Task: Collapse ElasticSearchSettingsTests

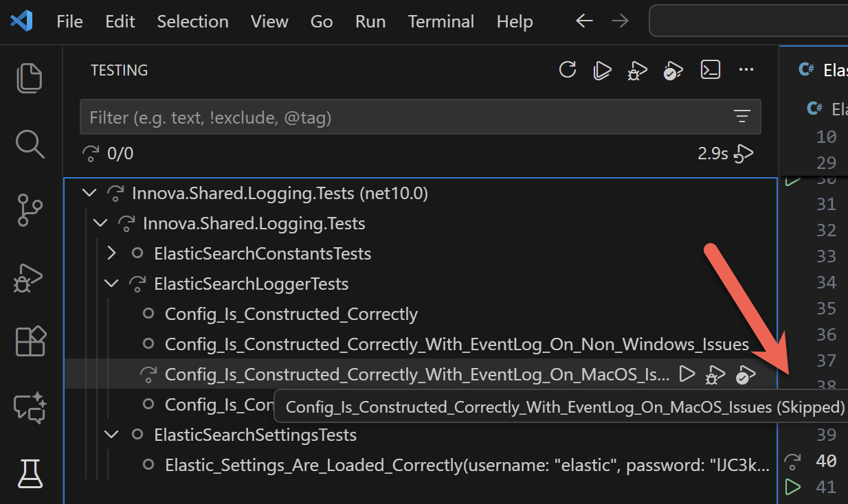Action: tap(111, 434)
